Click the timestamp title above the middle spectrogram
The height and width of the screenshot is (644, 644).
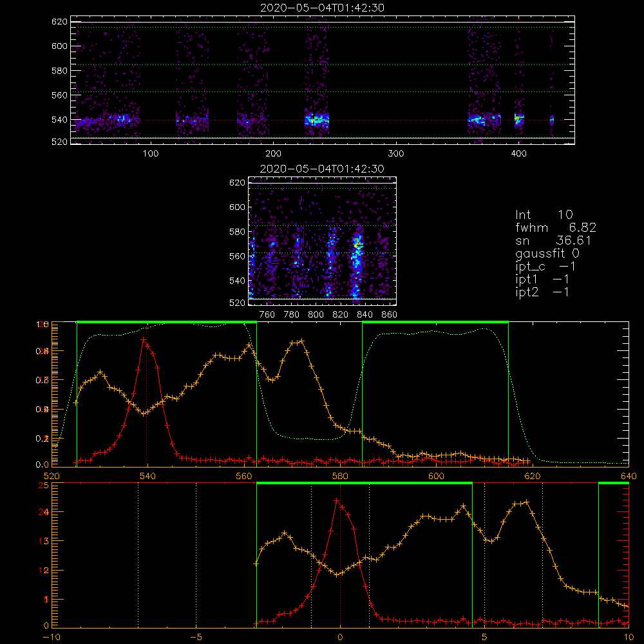point(323,169)
